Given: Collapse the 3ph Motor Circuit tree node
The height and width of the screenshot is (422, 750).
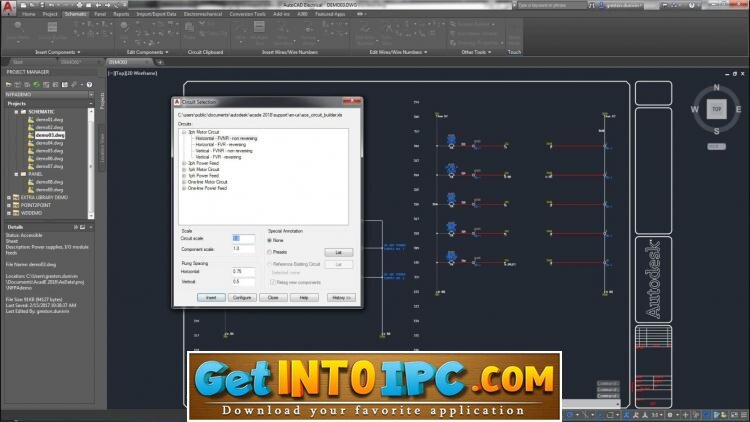Looking at the screenshot, I should pos(184,132).
